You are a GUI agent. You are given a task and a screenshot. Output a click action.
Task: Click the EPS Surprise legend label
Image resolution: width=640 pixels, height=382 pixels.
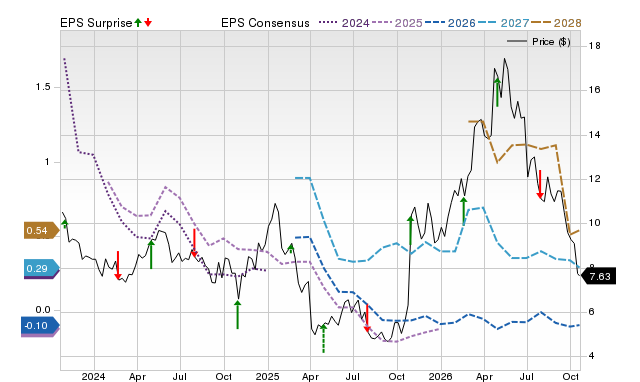click(96, 23)
